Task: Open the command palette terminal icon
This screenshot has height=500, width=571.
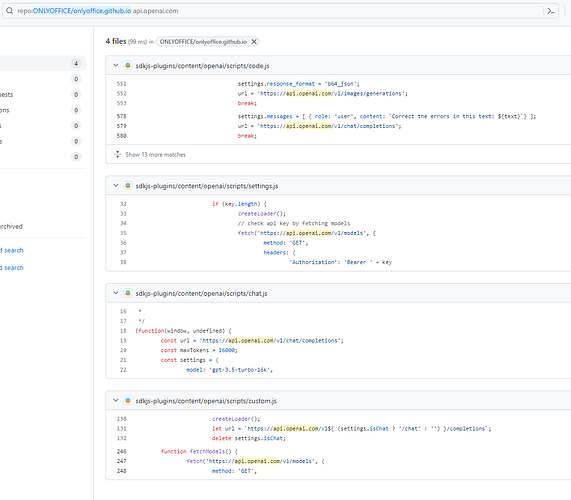Action: [x=551, y=11]
